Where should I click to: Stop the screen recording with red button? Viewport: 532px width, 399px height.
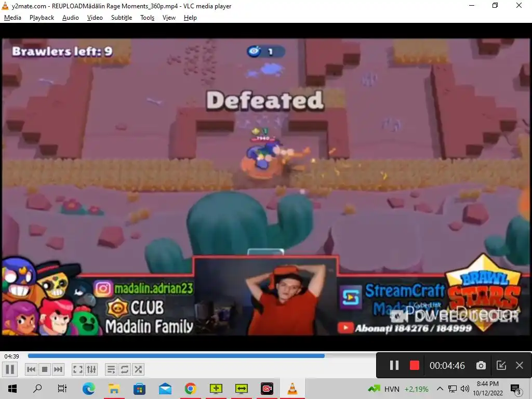click(415, 365)
